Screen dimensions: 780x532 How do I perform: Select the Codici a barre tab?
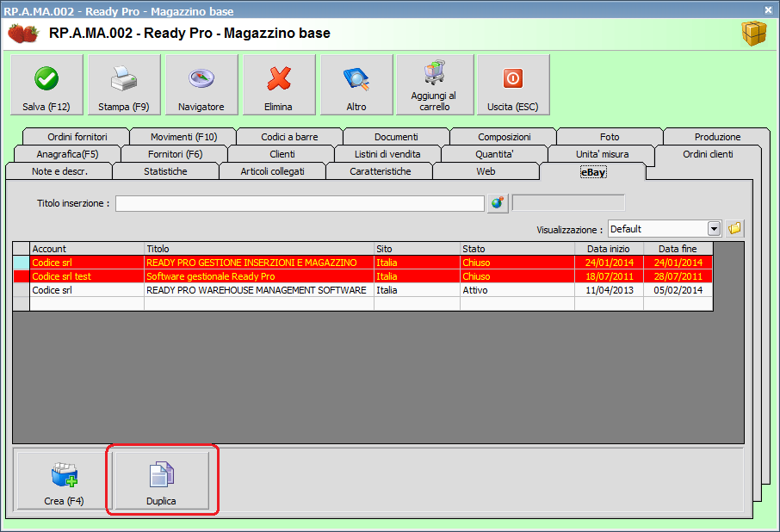(289, 137)
